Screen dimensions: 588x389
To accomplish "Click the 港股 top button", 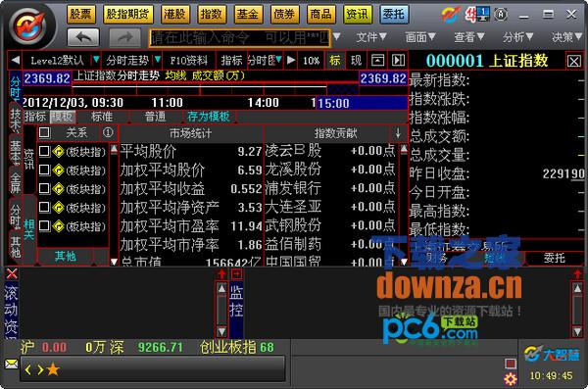I will pyautogui.click(x=174, y=15).
